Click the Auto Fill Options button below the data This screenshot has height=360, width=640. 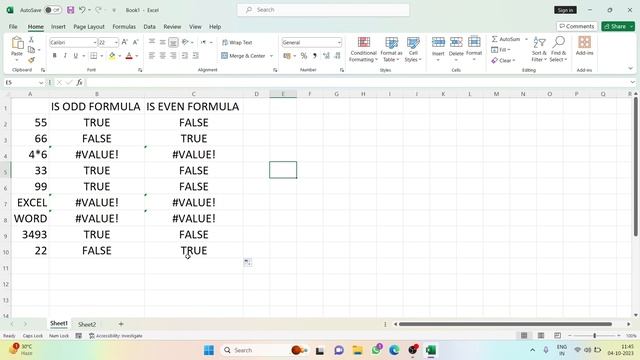(x=248, y=262)
